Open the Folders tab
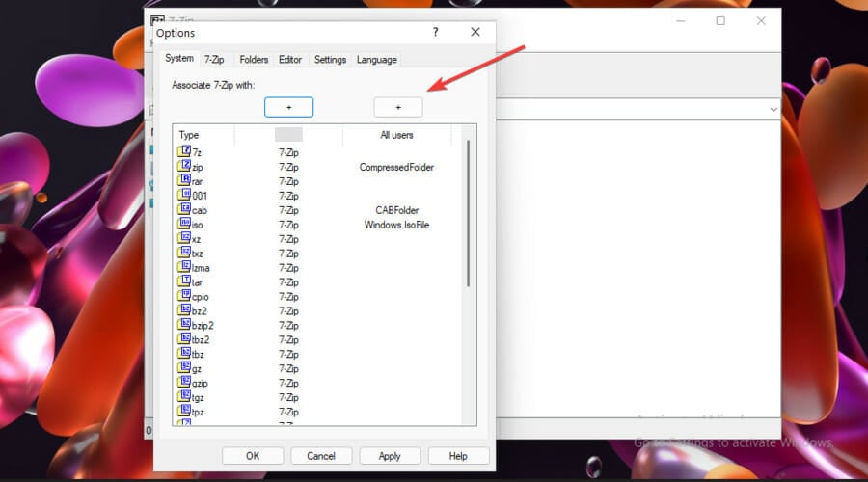This screenshot has height=482, width=868. 254,60
